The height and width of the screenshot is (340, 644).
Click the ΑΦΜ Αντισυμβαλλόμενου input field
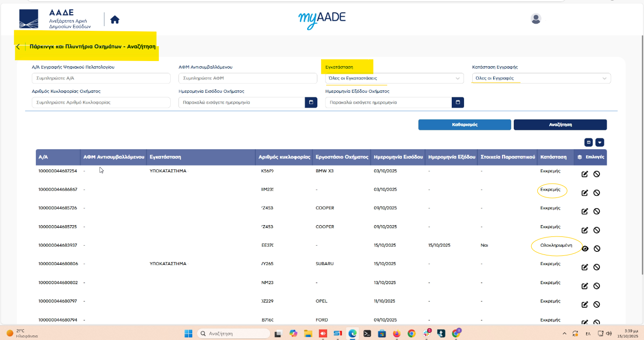[x=248, y=78]
